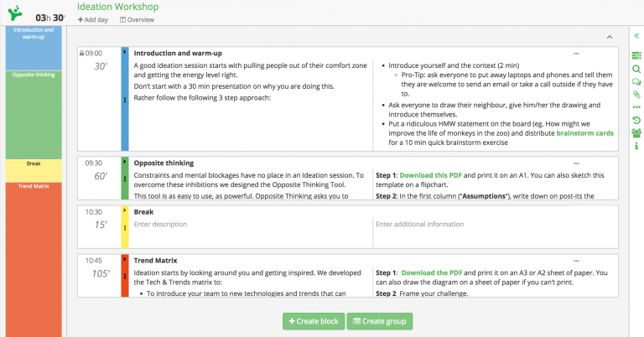Select Add day in top bar

tap(93, 20)
